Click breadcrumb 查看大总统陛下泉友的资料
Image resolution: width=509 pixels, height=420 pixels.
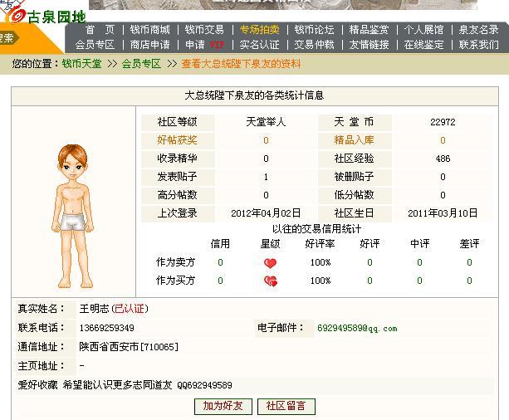pyautogui.click(x=241, y=64)
